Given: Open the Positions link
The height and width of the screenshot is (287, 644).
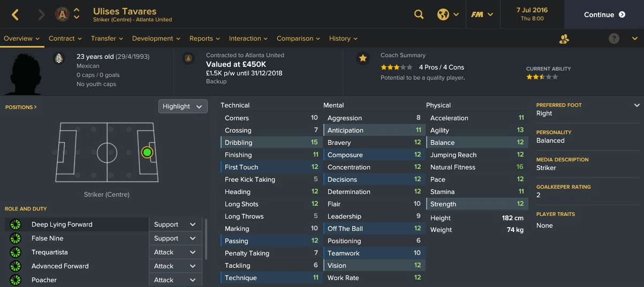Looking at the screenshot, I should [21, 107].
